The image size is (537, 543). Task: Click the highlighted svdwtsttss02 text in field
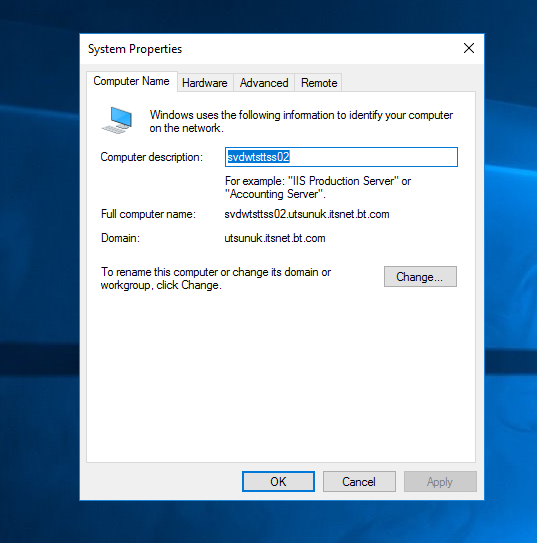click(x=258, y=157)
